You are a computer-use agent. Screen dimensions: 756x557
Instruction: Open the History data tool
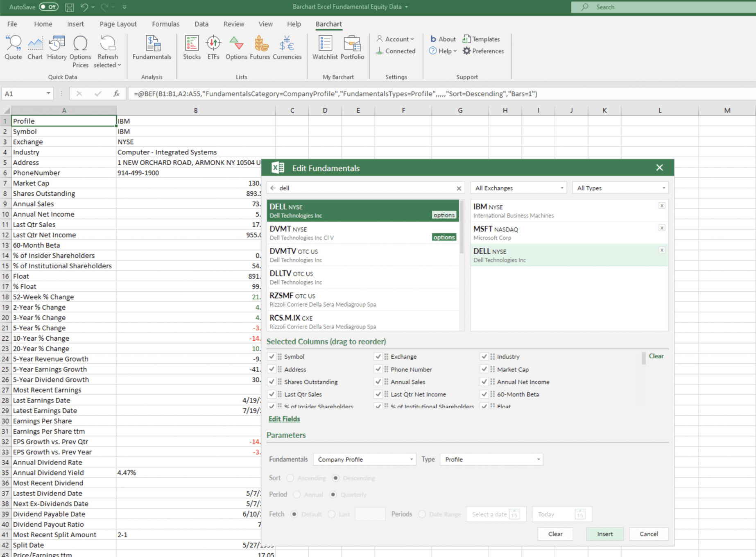57,48
